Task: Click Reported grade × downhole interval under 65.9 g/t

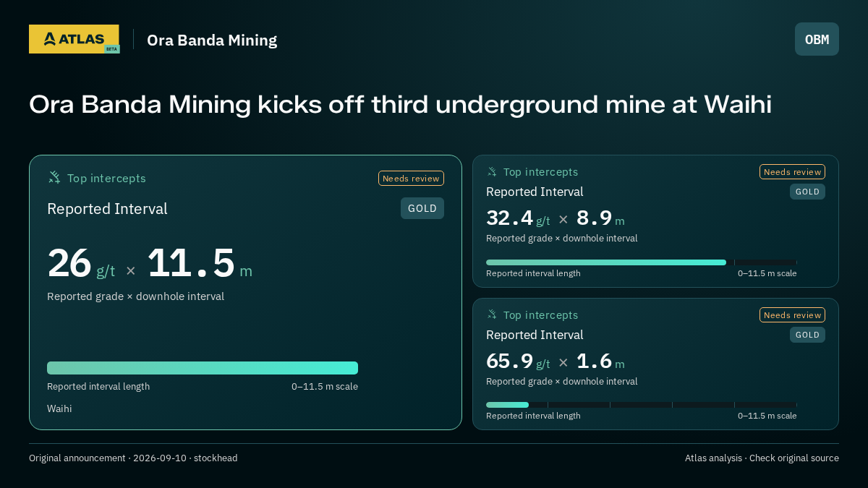Action: click(x=561, y=382)
